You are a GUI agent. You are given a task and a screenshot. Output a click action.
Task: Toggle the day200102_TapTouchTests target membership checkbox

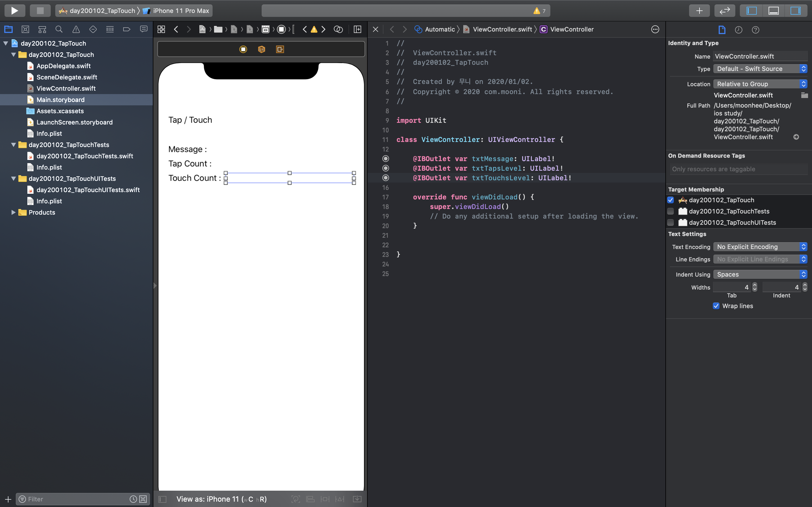pos(670,211)
